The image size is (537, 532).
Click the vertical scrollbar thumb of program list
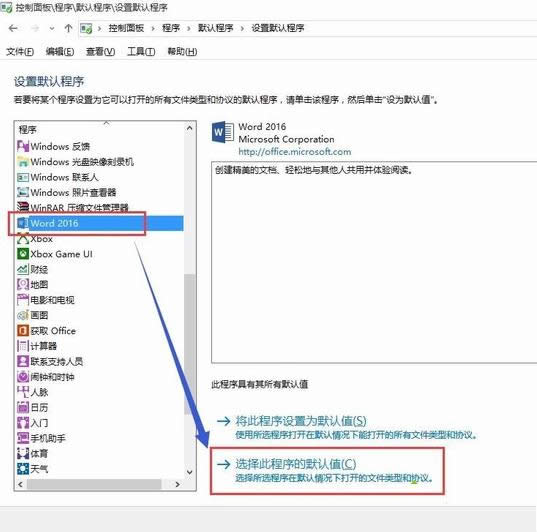[x=189, y=344]
